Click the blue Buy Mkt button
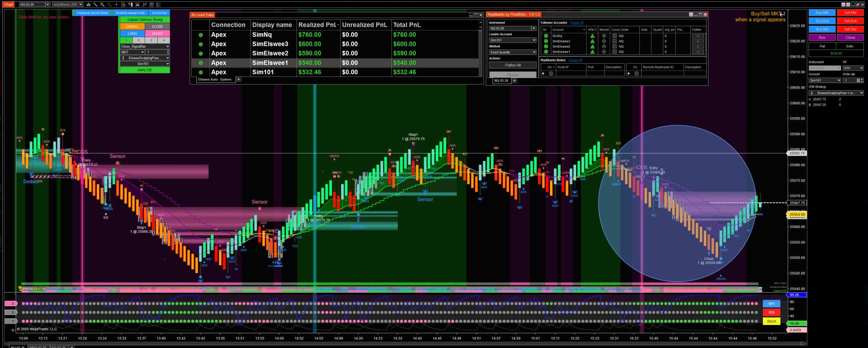This screenshot has height=348, width=868. (x=822, y=12)
